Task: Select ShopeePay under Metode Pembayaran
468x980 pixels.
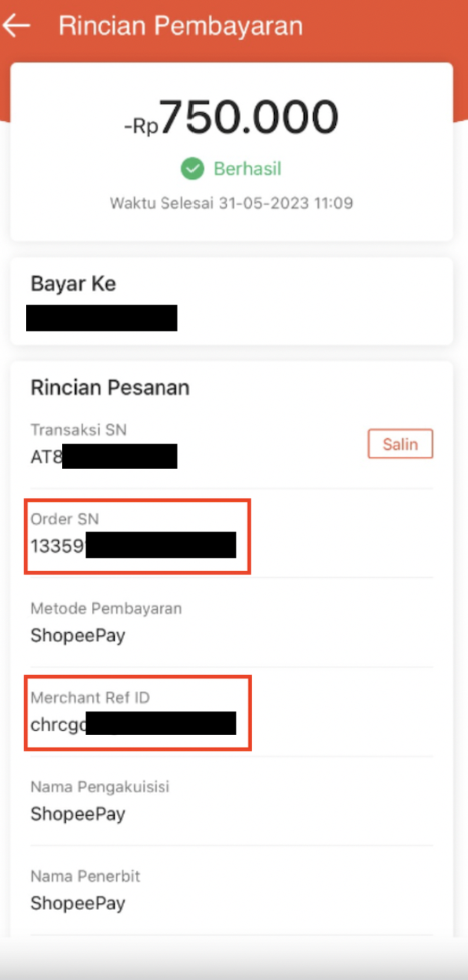Action: (78, 635)
